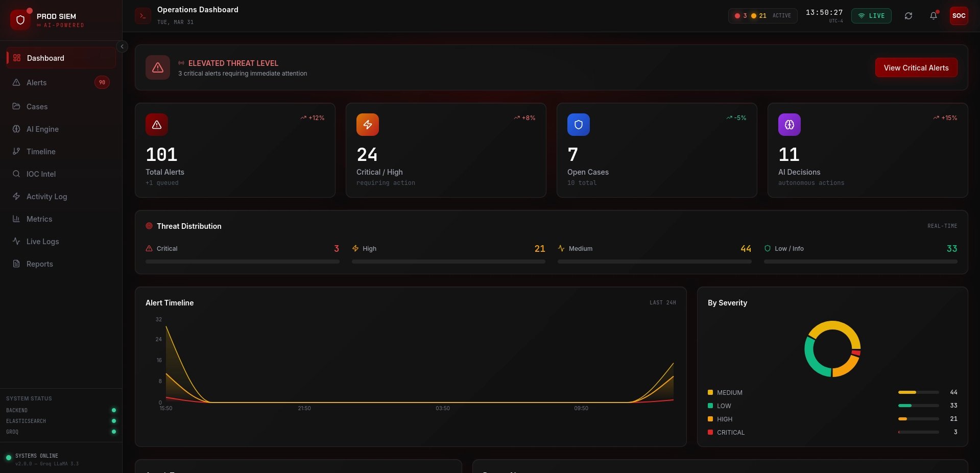Click the Critical count 3 in Threat Distribution

[x=337, y=249]
